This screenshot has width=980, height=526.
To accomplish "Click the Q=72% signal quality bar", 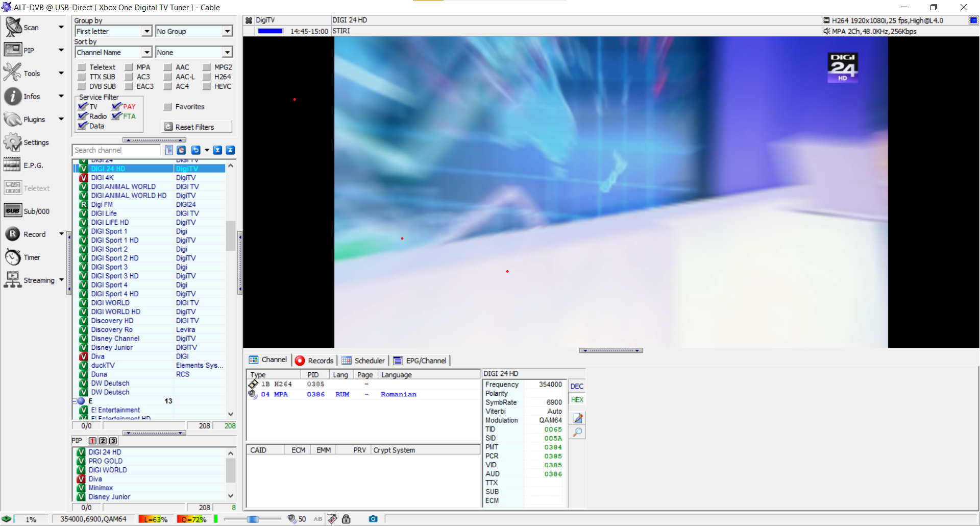I will (x=193, y=519).
